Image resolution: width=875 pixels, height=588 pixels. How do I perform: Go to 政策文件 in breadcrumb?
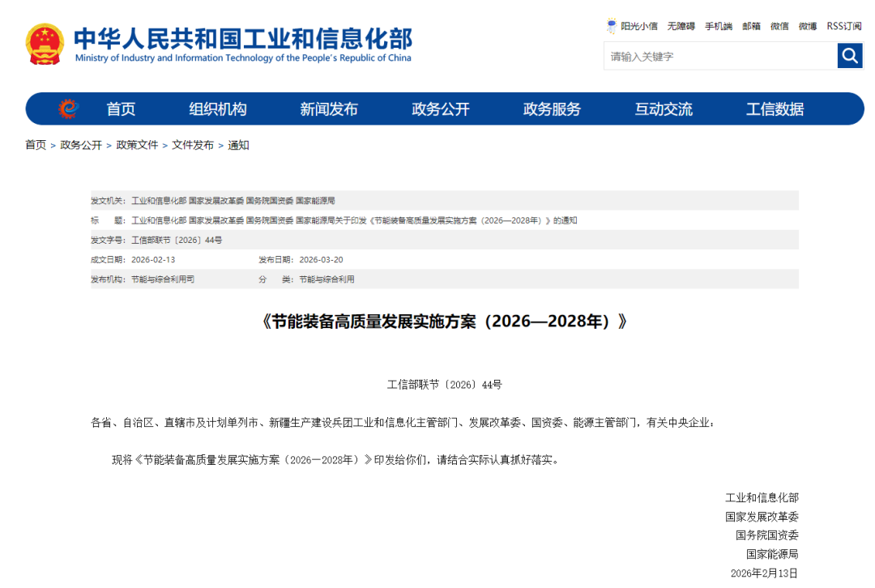point(137,145)
